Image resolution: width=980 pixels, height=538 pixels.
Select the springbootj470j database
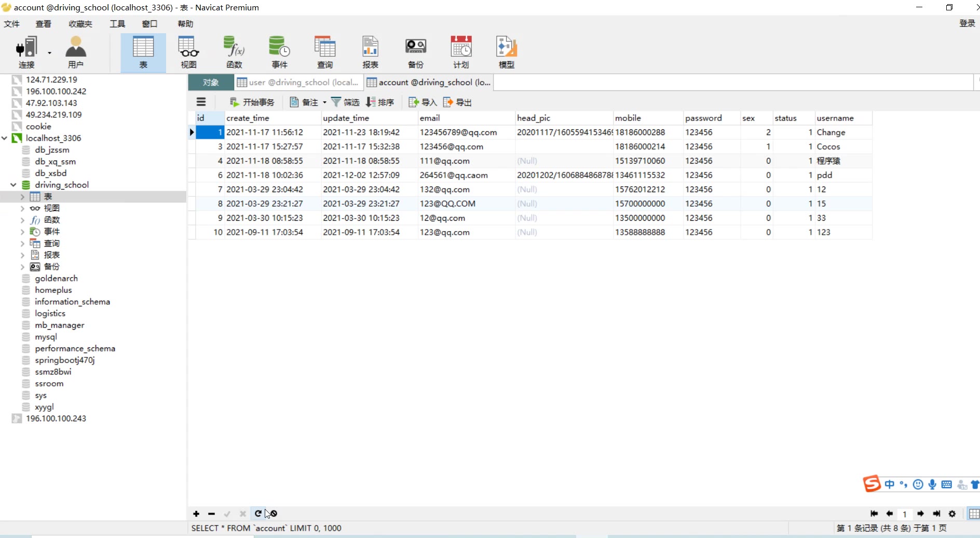click(x=65, y=360)
